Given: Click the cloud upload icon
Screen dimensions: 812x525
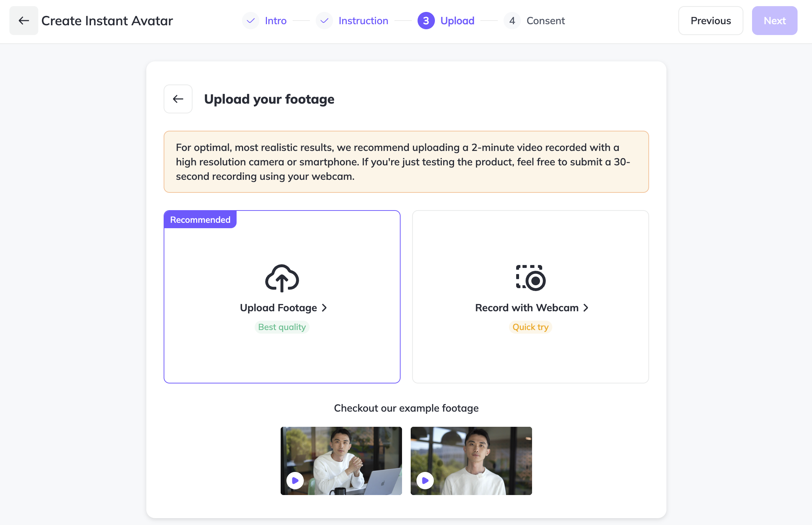Looking at the screenshot, I should (282, 278).
